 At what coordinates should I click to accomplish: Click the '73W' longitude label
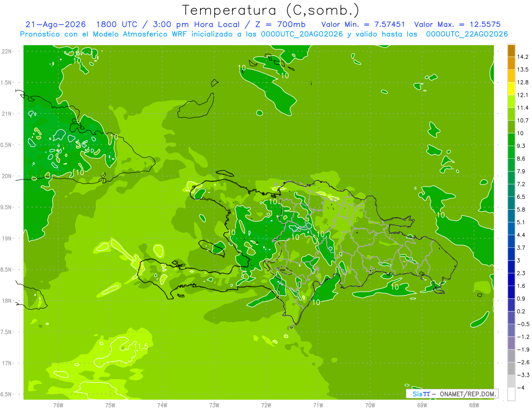tap(214, 405)
